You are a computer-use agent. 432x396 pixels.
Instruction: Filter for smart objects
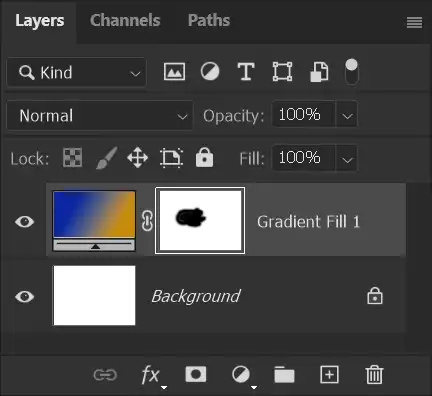pyautogui.click(x=319, y=72)
